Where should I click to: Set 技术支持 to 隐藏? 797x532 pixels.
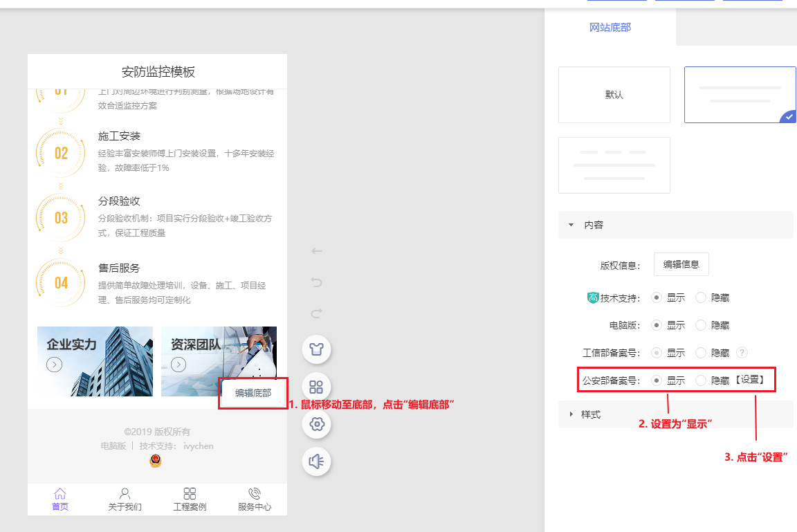point(701,297)
